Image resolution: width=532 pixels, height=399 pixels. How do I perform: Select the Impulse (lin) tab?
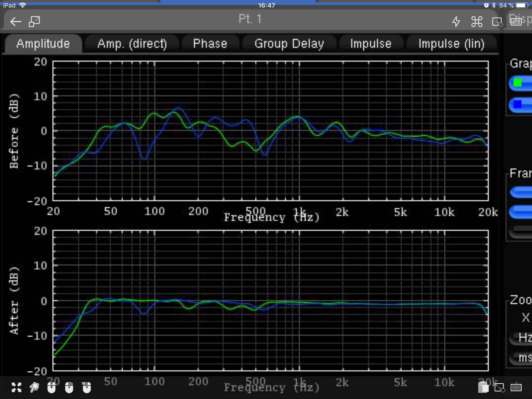(x=451, y=44)
